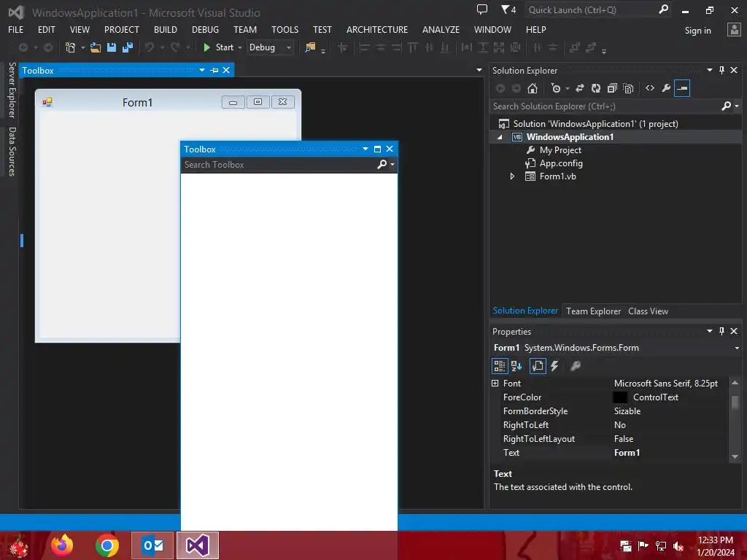The image size is (747, 560).
Task: Toggle auto hide pin on Solution Explorer
Action: point(721,70)
